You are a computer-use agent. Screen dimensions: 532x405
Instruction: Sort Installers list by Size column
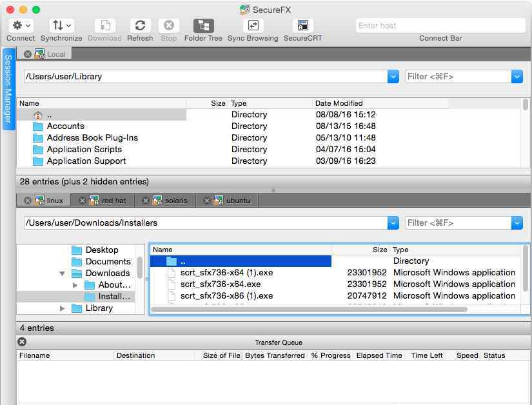(x=360, y=250)
